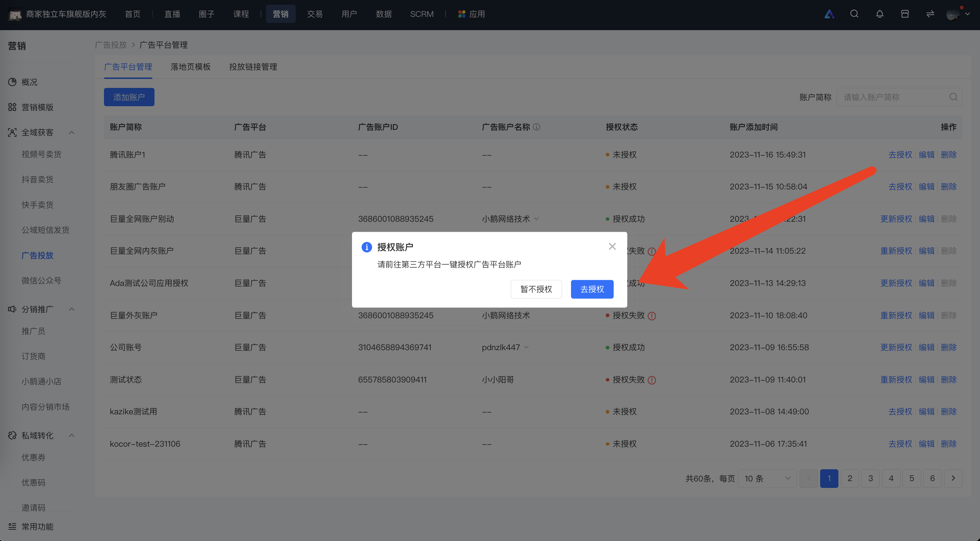
Task: Click the magnifier icon in account search field
Action: [x=953, y=97]
